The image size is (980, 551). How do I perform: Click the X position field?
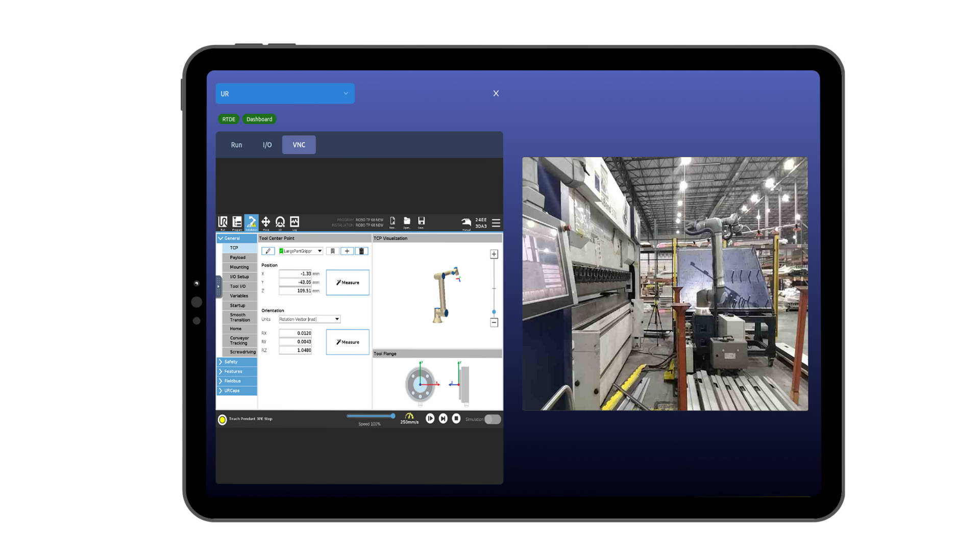tap(295, 274)
